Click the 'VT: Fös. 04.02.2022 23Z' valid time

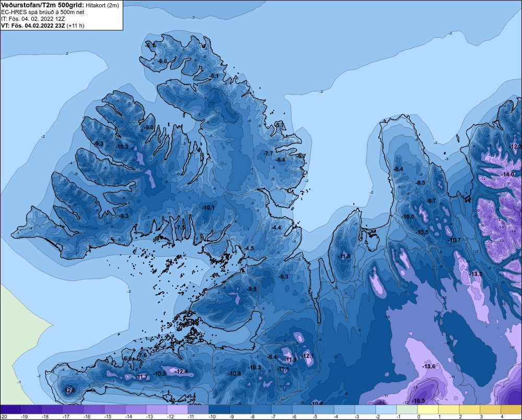pos(33,26)
